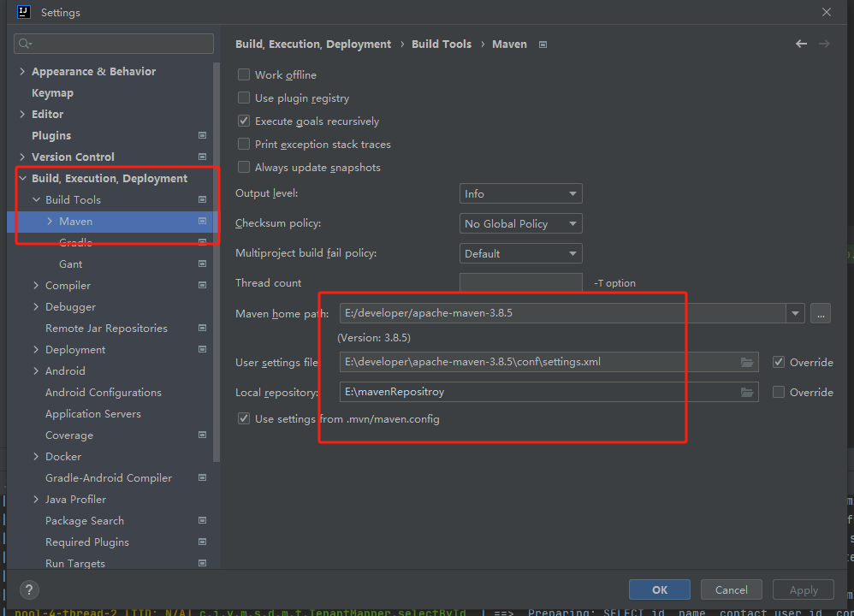Click the browse ellipsis button for Maven home
Image resolution: width=854 pixels, height=616 pixels.
[821, 313]
